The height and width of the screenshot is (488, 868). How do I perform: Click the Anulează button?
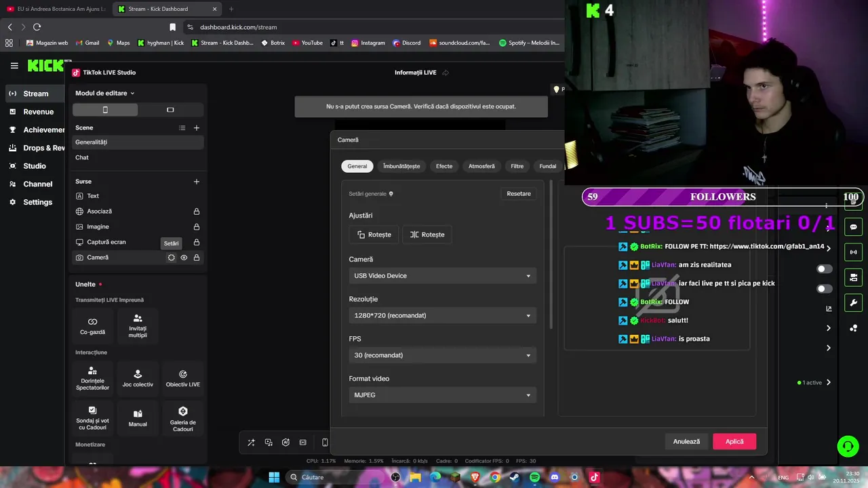pyautogui.click(x=686, y=441)
